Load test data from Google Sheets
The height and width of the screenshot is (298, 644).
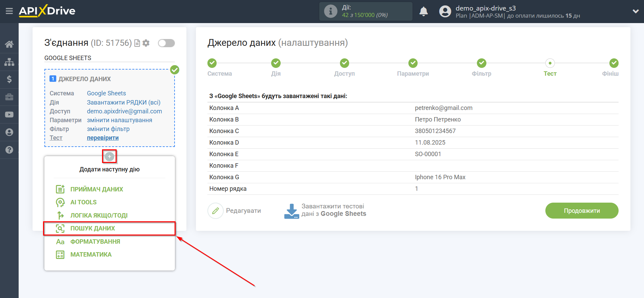[x=334, y=210]
